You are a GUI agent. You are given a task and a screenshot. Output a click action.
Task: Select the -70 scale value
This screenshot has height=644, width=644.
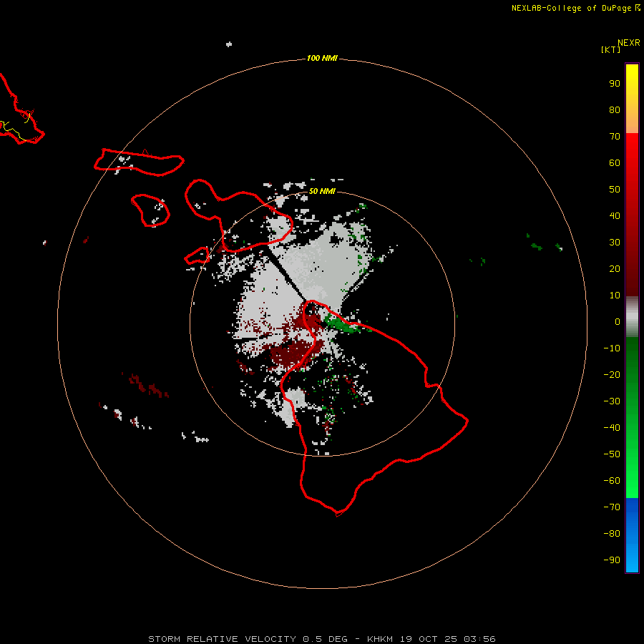pos(612,507)
